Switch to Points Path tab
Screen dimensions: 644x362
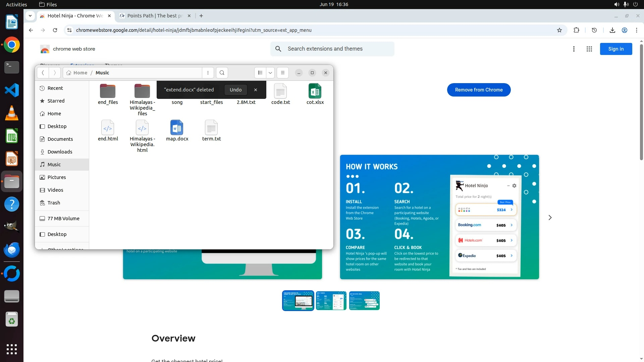154,16
